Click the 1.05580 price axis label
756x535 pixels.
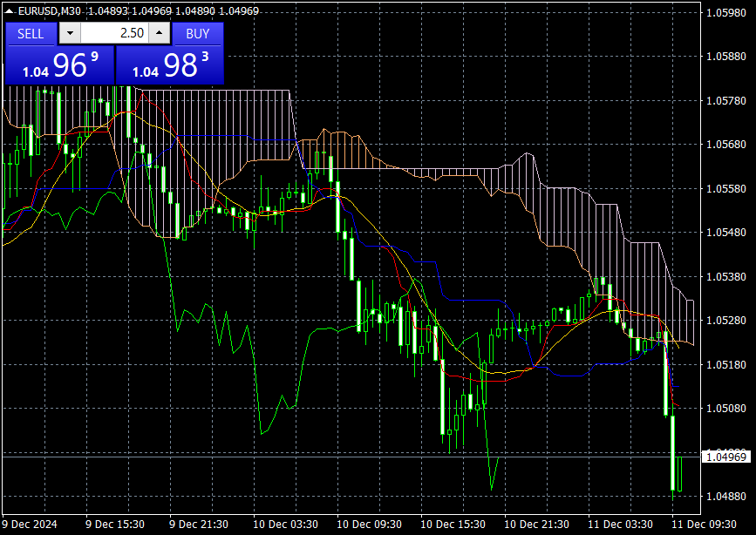point(726,188)
